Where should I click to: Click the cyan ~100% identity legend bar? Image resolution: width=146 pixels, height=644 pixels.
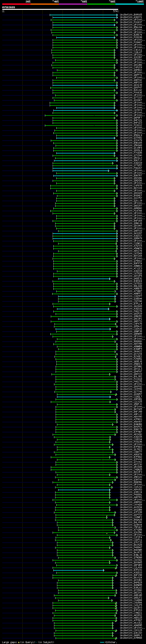coord(130,4)
